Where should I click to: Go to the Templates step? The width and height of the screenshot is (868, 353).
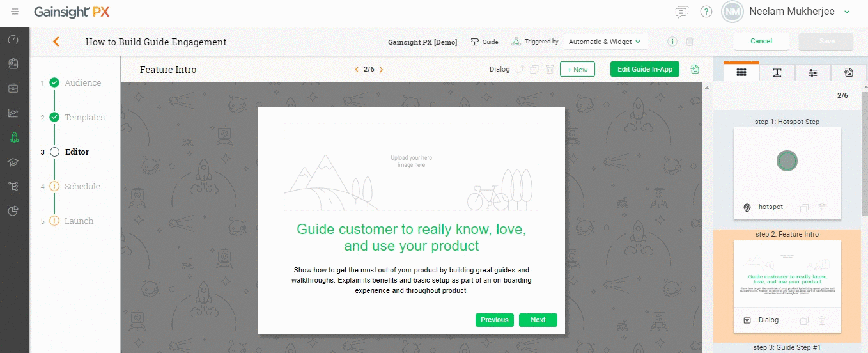click(84, 118)
